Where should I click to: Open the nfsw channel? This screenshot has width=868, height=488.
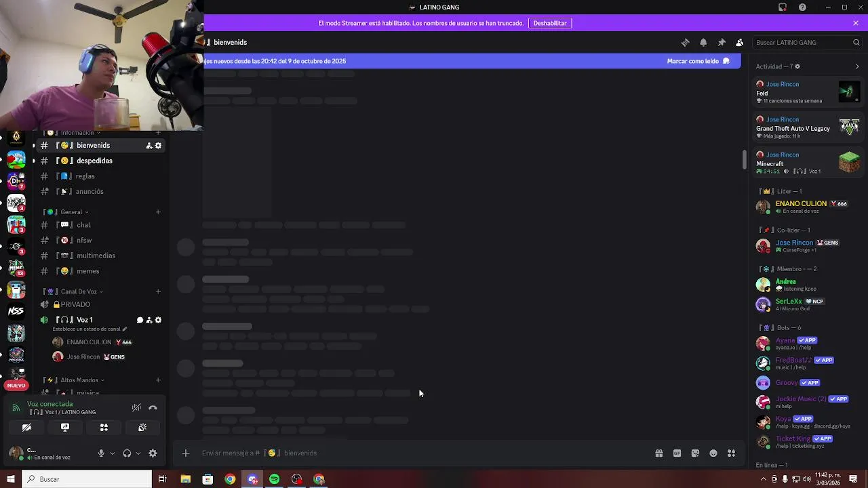point(102,240)
